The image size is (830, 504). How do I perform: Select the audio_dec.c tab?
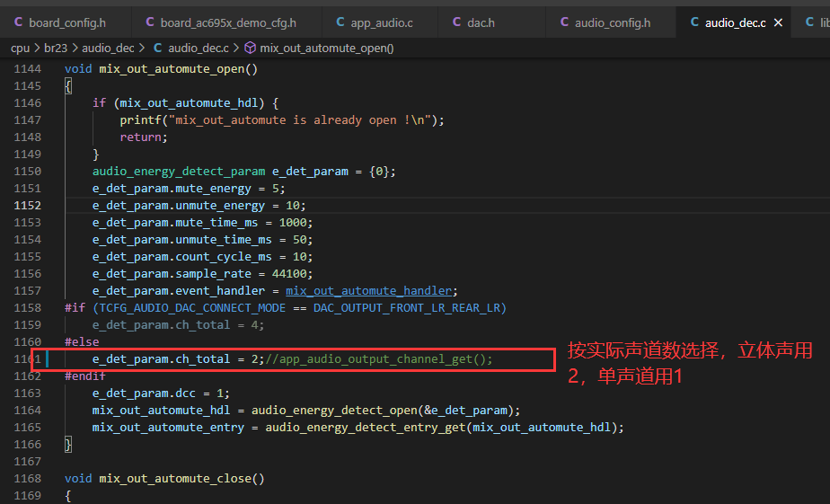pos(735,22)
